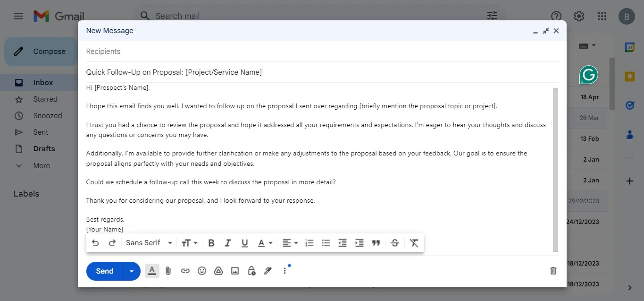The width and height of the screenshot is (644, 301).
Task: Insert a photo using the image icon
Action: tap(234, 271)
